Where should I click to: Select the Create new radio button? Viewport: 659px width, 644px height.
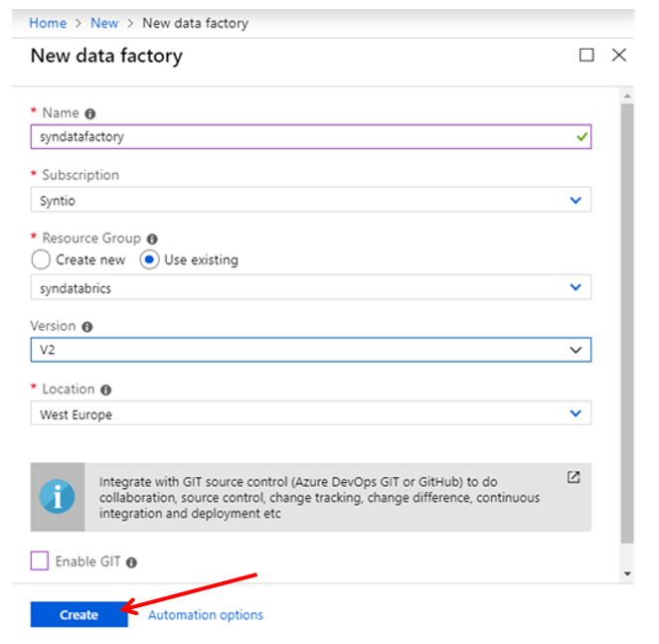(41, 259)
